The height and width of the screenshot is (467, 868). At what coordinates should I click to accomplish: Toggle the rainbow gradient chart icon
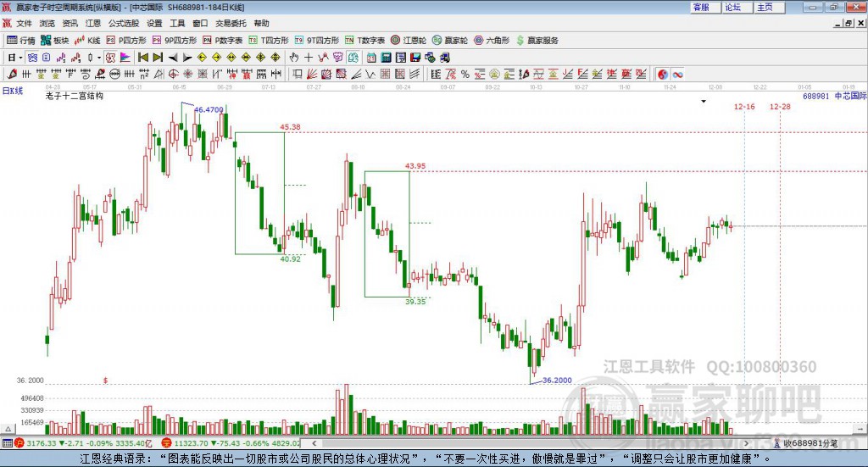(x=125, y=57)
